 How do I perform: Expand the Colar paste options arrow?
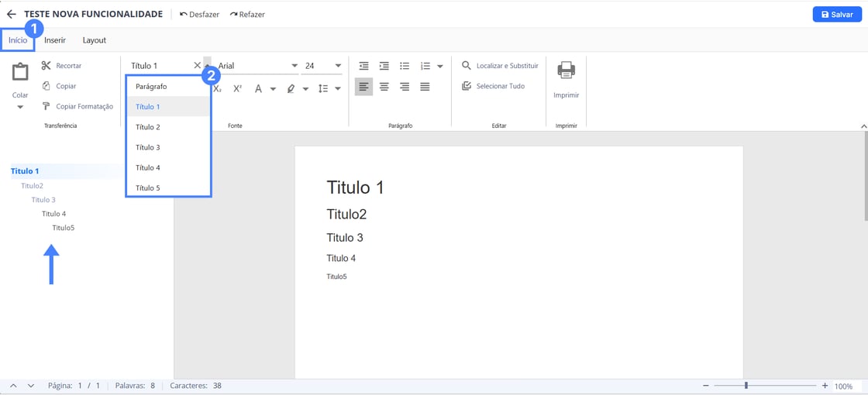20,107
